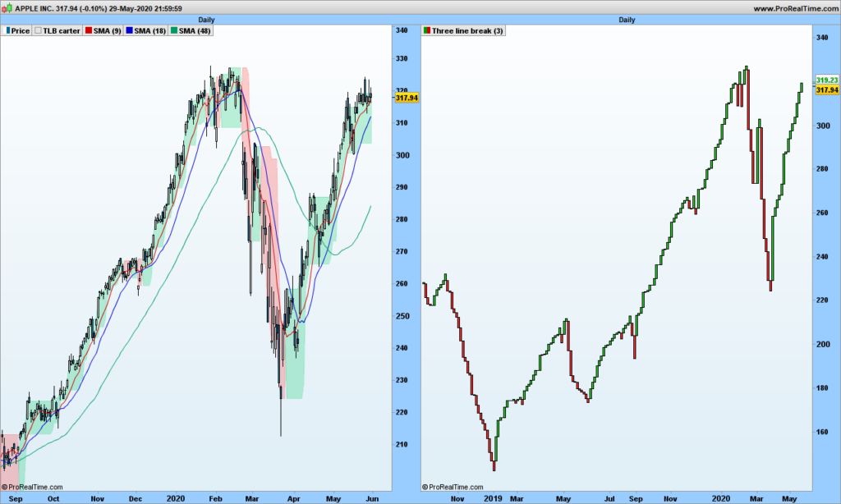Open the SMA (18) indicator label

click(146, 30)
